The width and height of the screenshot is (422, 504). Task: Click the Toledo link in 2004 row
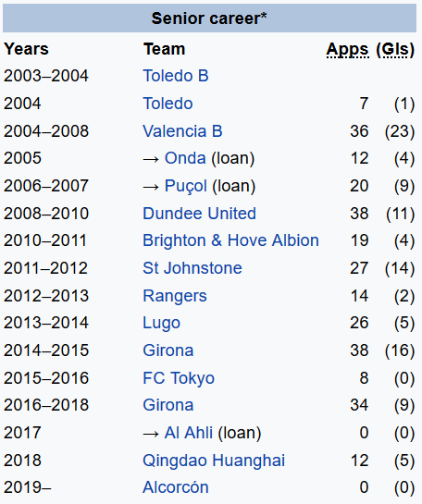coord(168,104)
